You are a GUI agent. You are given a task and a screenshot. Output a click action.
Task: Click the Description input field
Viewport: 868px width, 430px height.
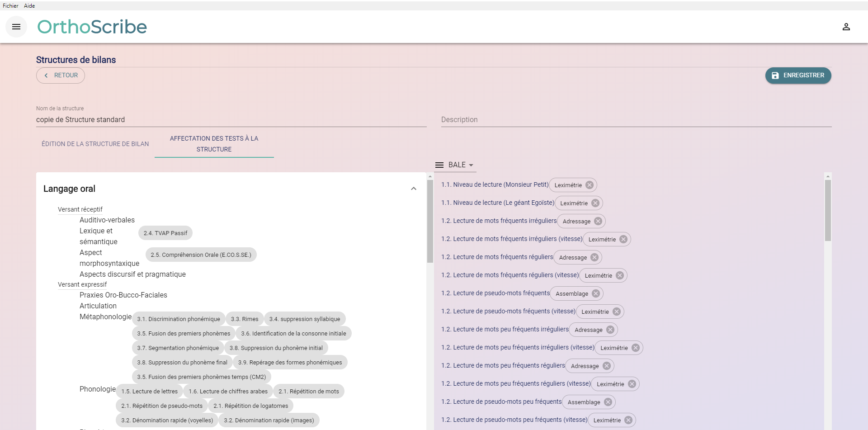[636, 119]
